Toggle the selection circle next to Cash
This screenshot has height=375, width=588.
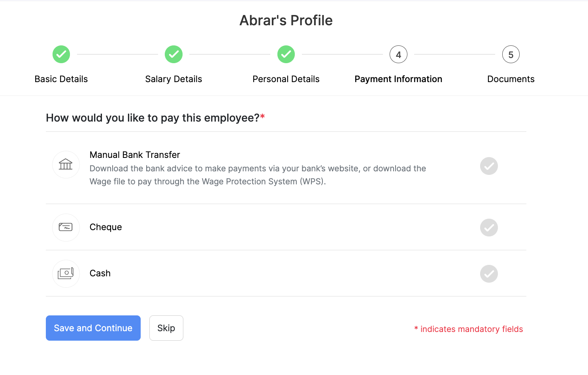488,274
